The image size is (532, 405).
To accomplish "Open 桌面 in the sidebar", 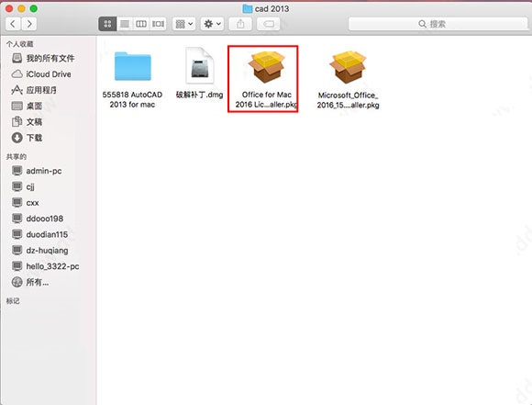I will coord(27,106).
